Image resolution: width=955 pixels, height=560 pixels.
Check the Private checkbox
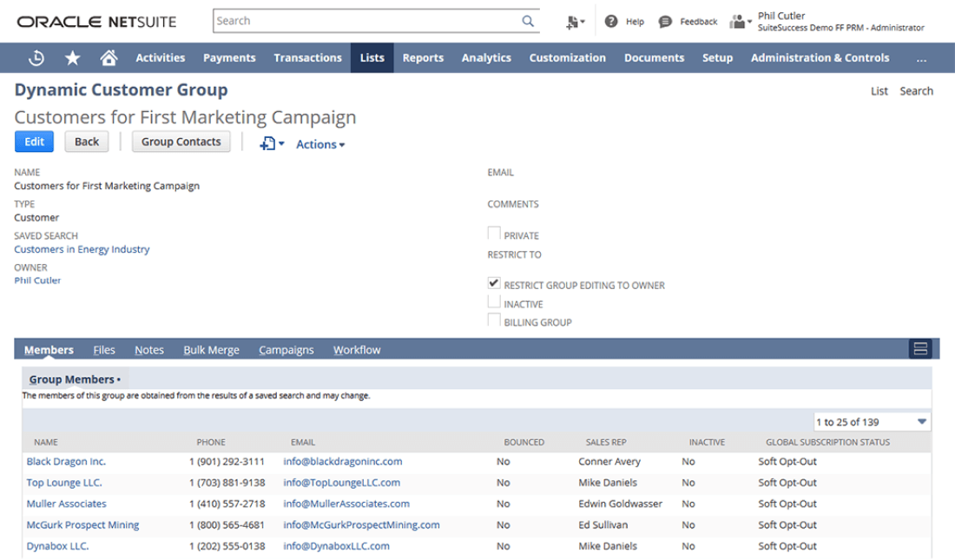494,234
